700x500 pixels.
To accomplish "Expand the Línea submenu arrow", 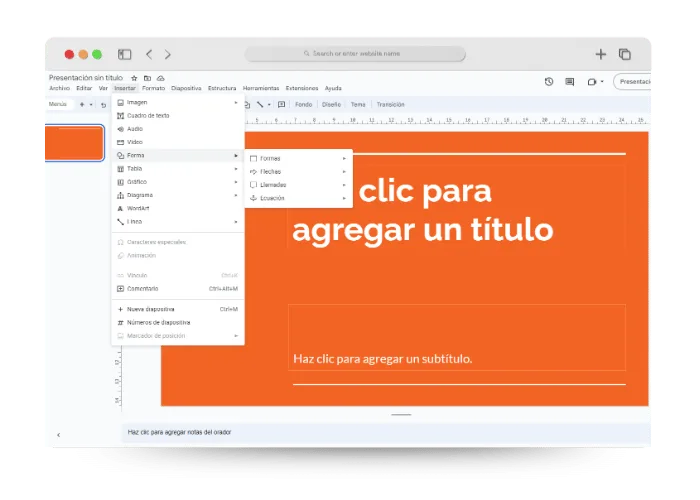I will 236,222.
